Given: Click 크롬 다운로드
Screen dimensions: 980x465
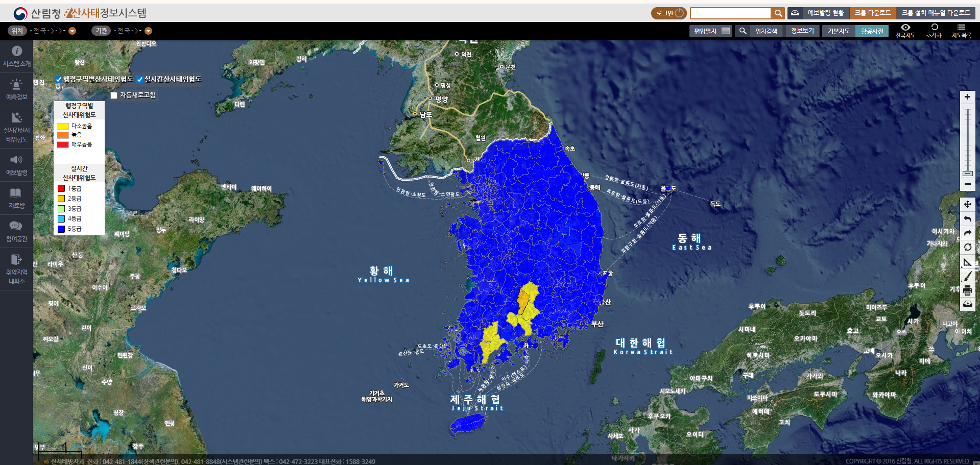Looking at the screenshot, I should click(x=873, y=13).
